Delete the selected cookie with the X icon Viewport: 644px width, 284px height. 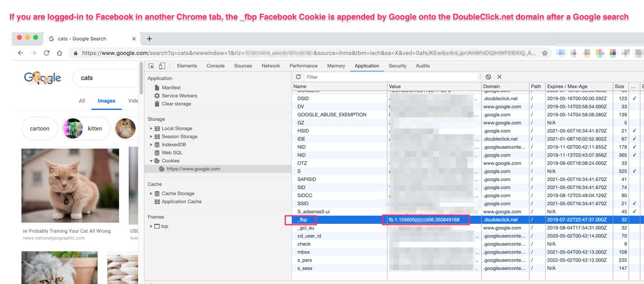[x=499, y=77]
